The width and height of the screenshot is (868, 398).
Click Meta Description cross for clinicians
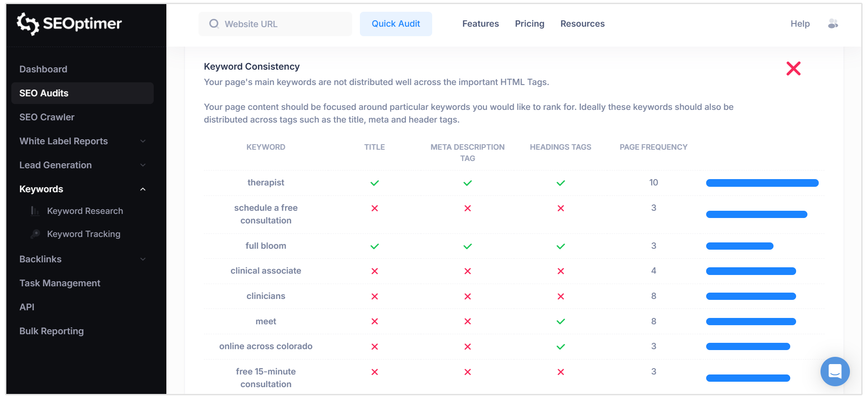coord(467,296)
